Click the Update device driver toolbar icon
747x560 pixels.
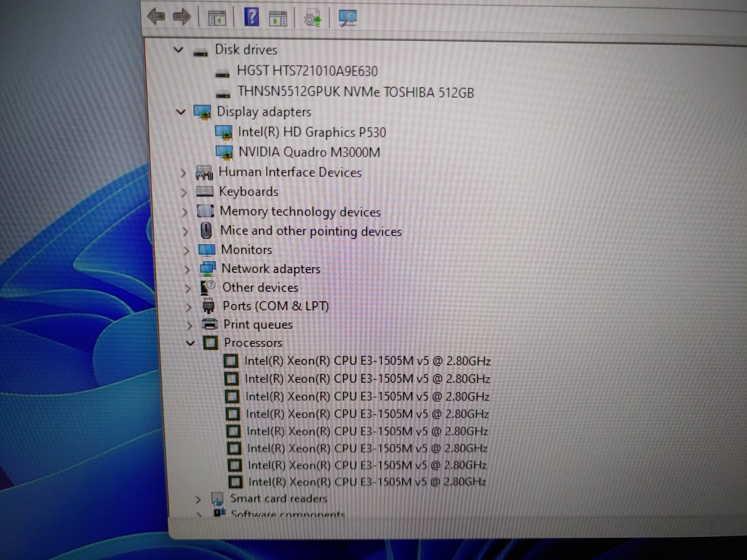coord(313,19)
